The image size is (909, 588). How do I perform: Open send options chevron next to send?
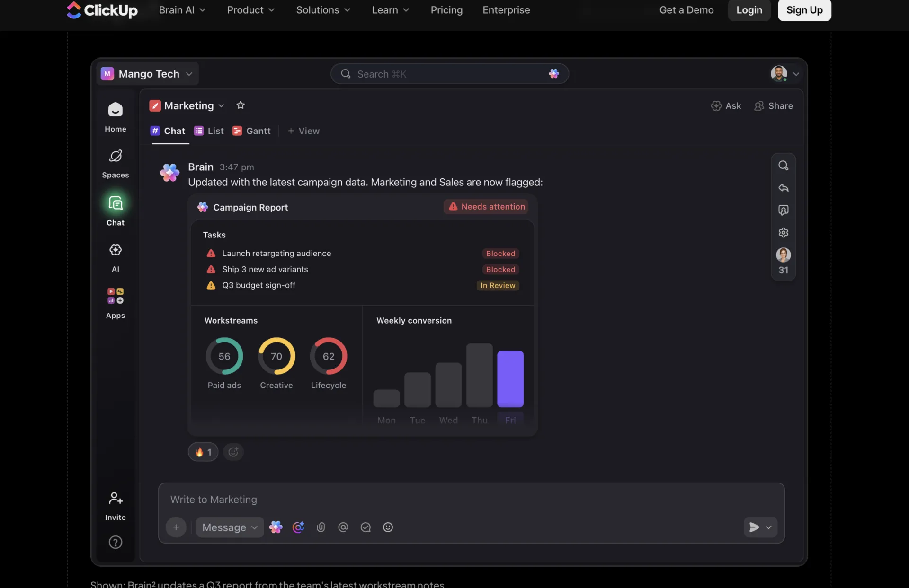(769, 527)
